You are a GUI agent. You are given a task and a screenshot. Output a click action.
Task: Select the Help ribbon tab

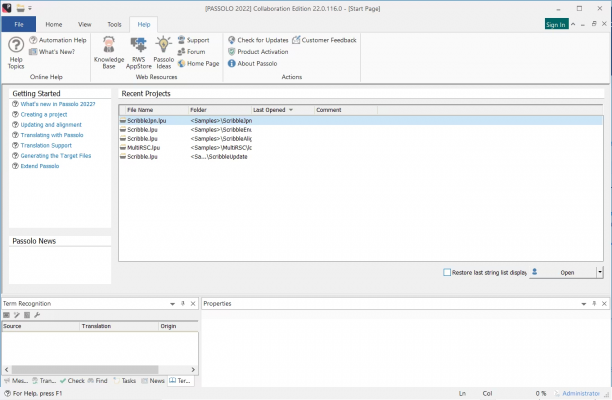pyautogui.click(x=144, y=24)
